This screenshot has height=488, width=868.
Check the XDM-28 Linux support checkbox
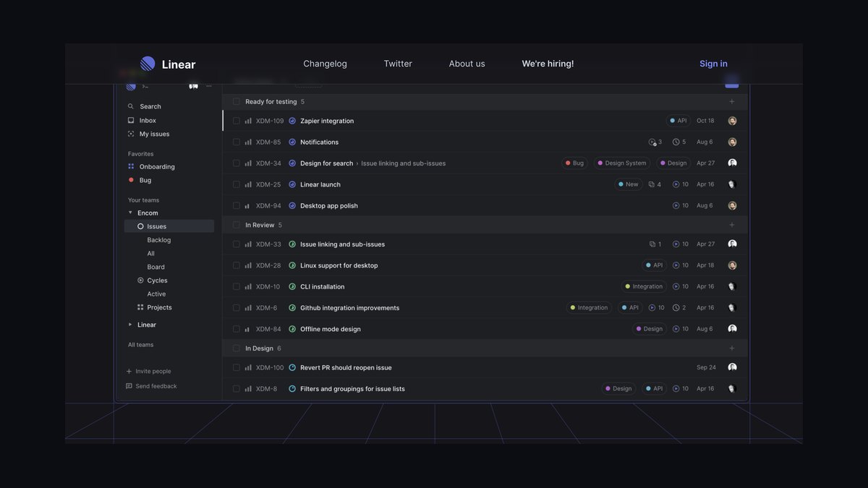coord(237,265)
